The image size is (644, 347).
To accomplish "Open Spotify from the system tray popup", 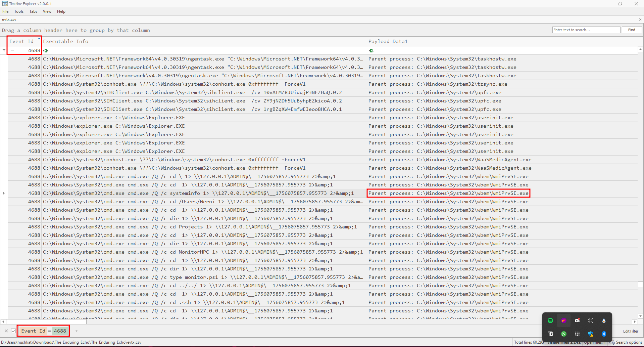I will tap(550, 320).
